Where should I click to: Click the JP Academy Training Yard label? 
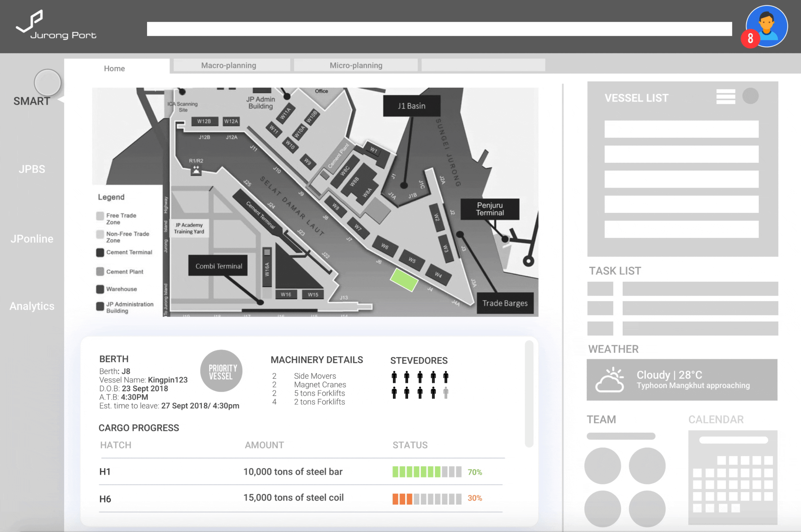tap(189, 228)
